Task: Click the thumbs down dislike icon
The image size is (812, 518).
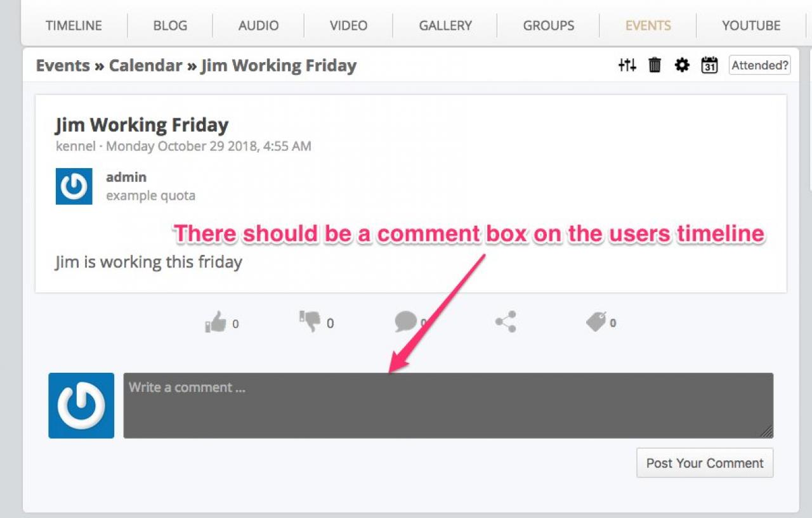Action: (x=310, y=321)
